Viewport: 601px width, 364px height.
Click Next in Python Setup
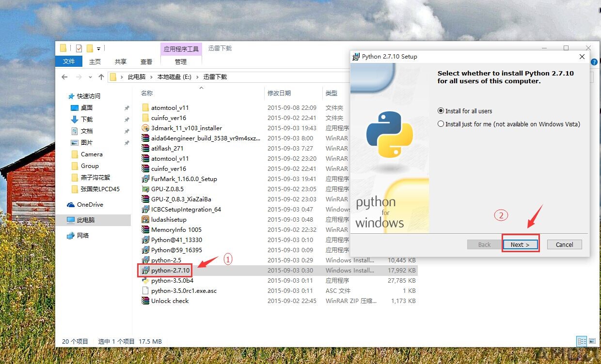(x=521, y=244)
